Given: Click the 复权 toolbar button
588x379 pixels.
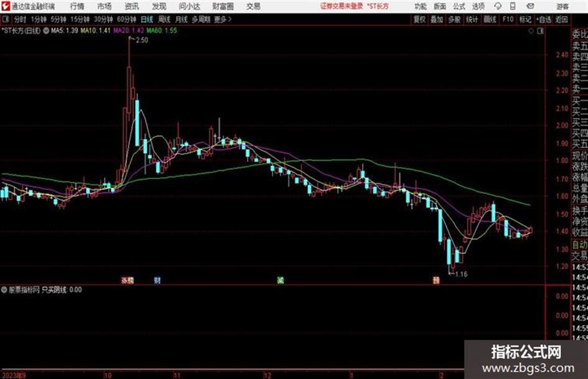Looking at the screenshot, I should [419, 19].
